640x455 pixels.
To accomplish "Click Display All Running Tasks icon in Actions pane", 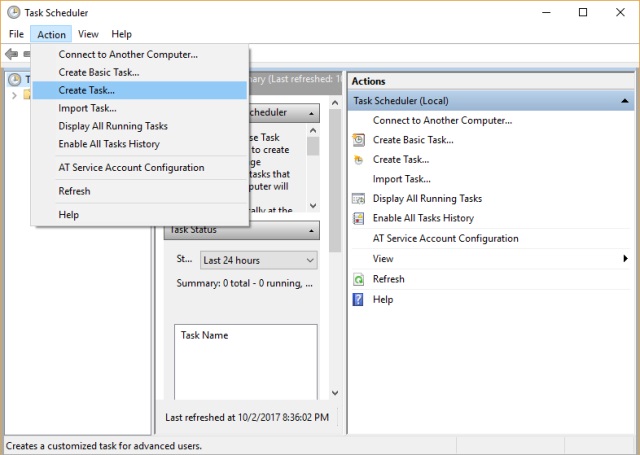I will [x=358, y=199].
